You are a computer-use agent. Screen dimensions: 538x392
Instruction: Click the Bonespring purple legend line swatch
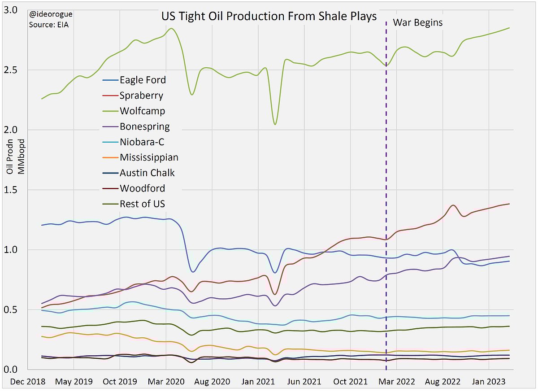pyautogui.click(x=109, y=127)
